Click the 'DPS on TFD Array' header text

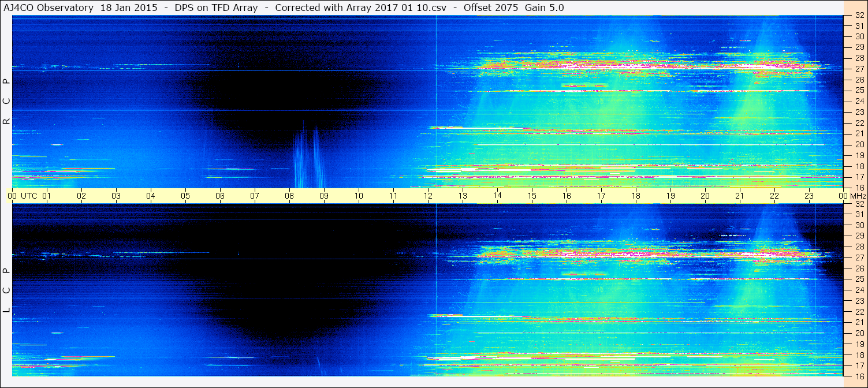pos(216,8)
